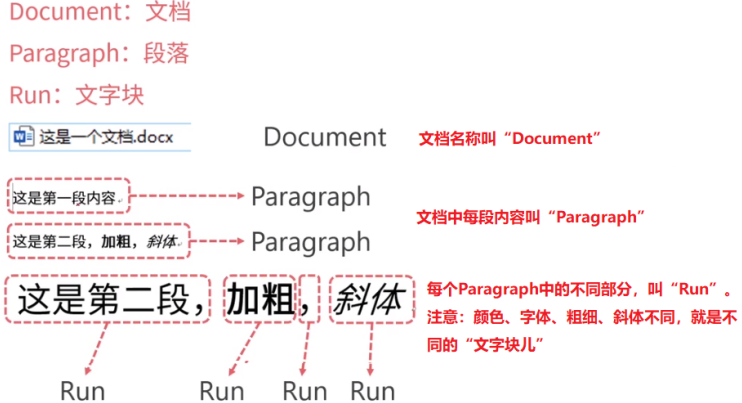Click red note line 同的"文字块儿"
Viewport: 742px width, 403px height.
pyautogui.click(x=485, y=345)
